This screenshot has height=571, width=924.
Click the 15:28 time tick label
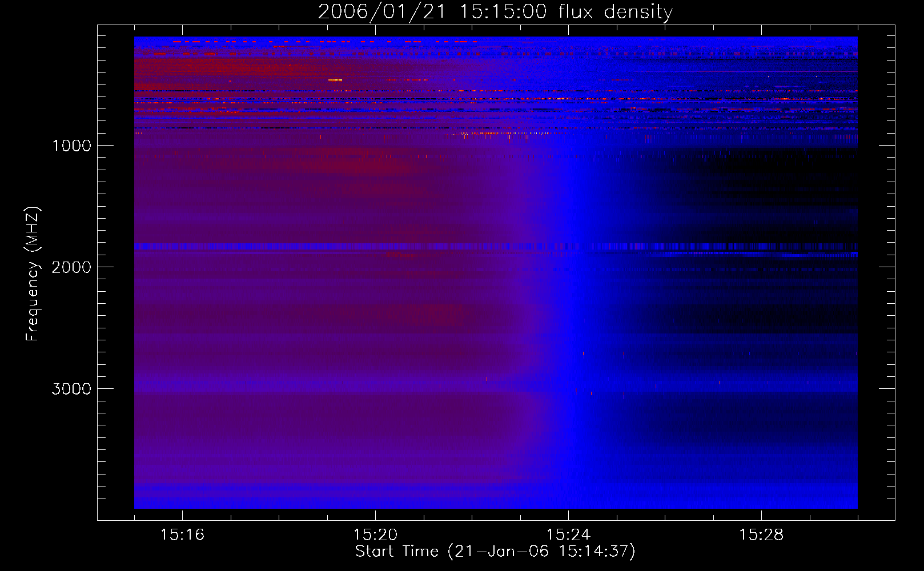coord(761,534)
